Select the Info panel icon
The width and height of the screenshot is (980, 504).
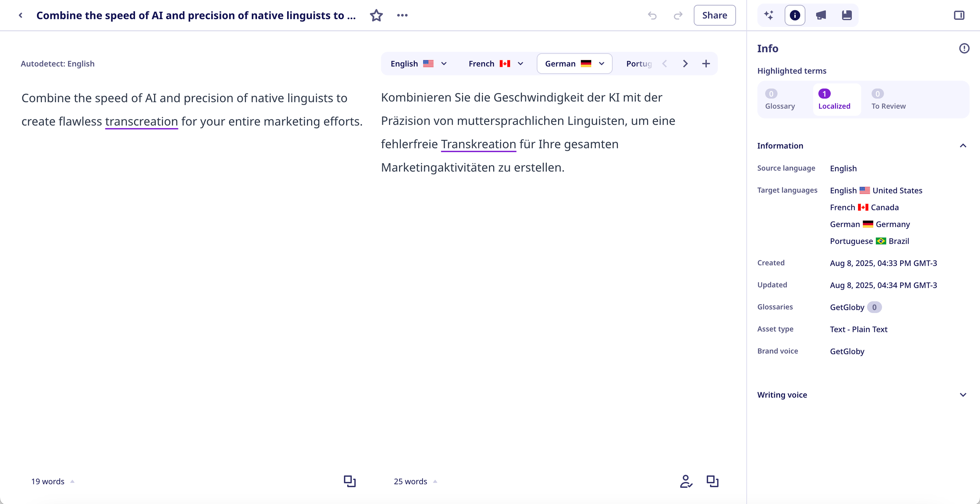(795, 15)
